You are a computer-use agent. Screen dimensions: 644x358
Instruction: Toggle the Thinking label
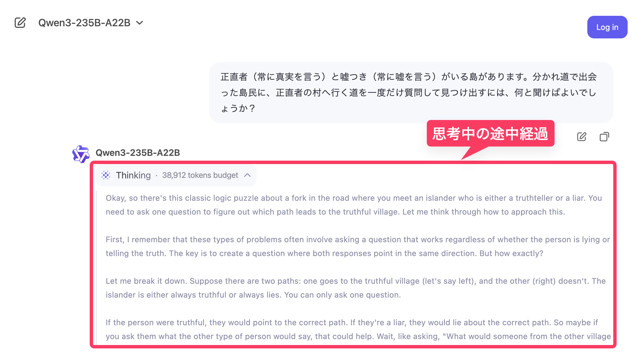pyautogui.click(x=133, y=175)
